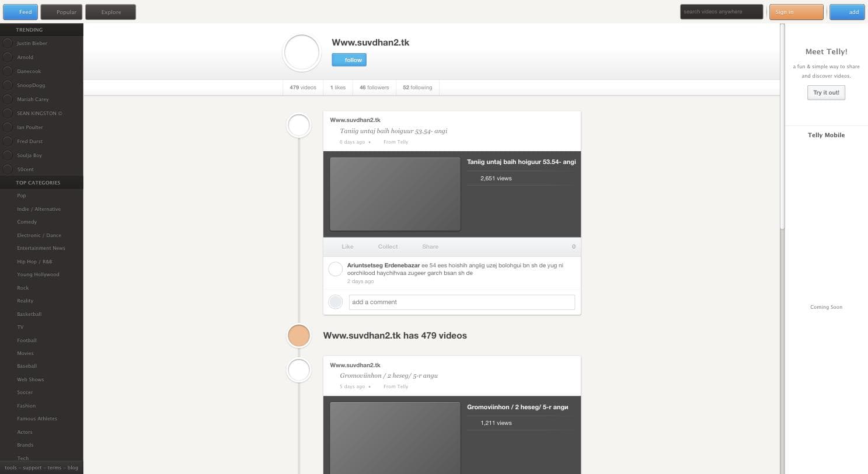This screenshot has height=474, width=868.
Task: Select Danecook's avatar icon in Trending
Action: 8,71
